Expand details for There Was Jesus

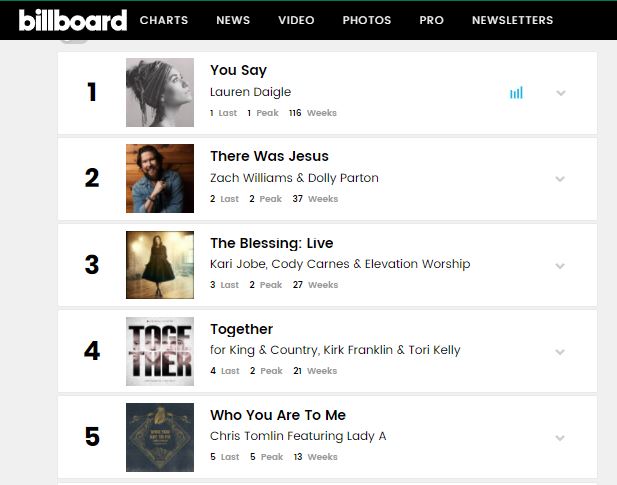pyautogui.click(x=560, y=179)
